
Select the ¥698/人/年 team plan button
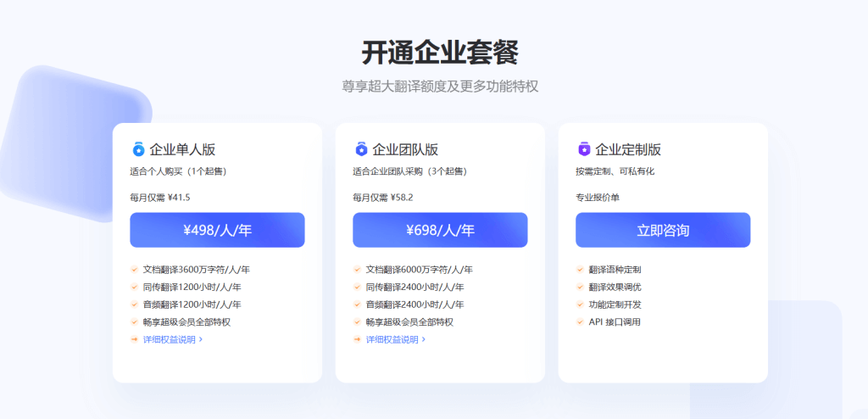pyautogui.click(x=440, y=230)
